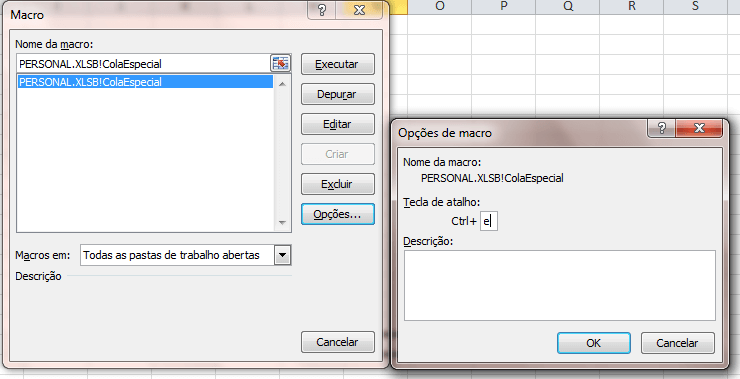The width and height of the screenshot is (740, 379).
Task: Click the macro list scroll up arrow
Action: 282,84
